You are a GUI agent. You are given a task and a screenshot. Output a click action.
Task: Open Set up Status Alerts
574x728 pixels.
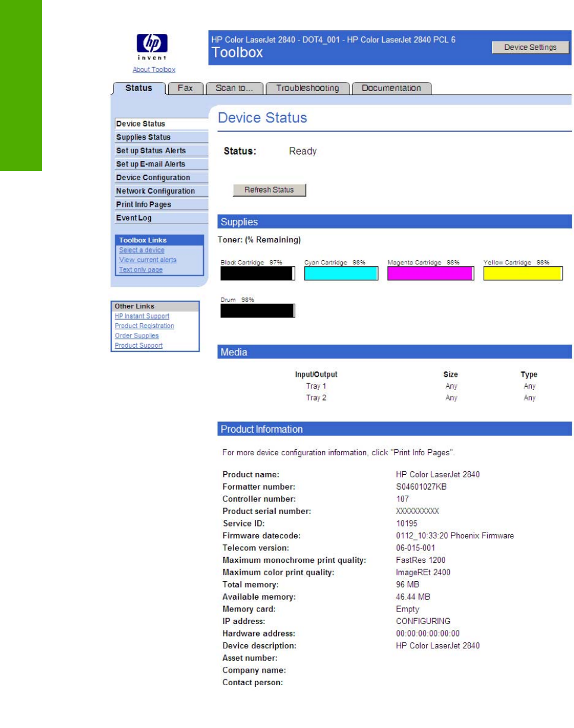pyautogui.click(x=161, y=151)
